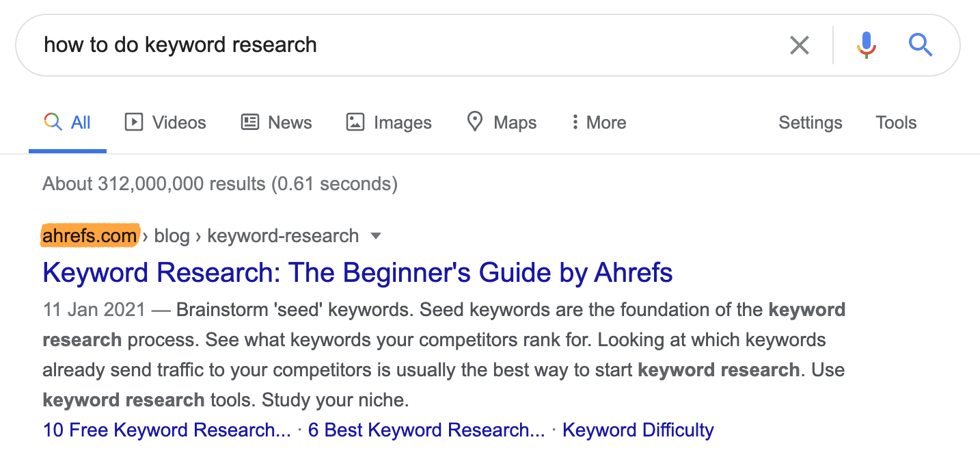Clear the search query with the X icon
The width and height of the screenshot is (980, 457).
point(799,46)
